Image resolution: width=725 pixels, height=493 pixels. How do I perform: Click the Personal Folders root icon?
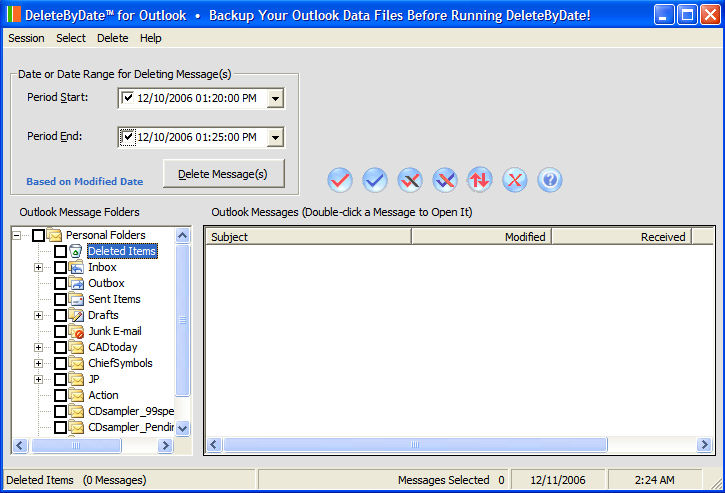pos(54,235)
